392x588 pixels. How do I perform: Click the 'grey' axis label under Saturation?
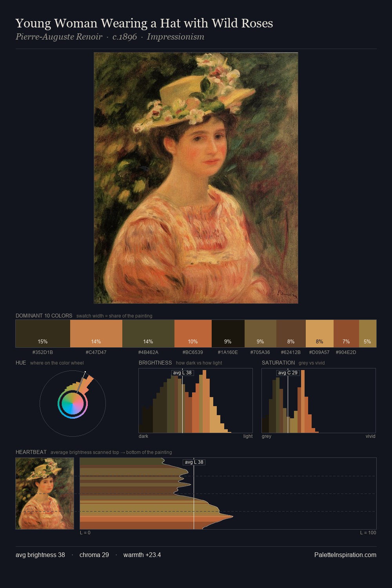click(x=267, y=436)
